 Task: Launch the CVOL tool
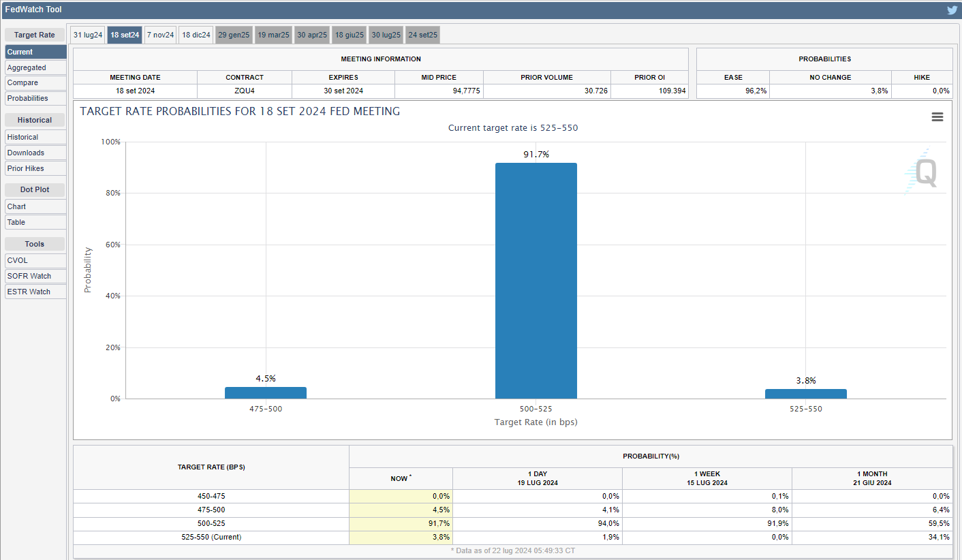(x=35, y=260)
